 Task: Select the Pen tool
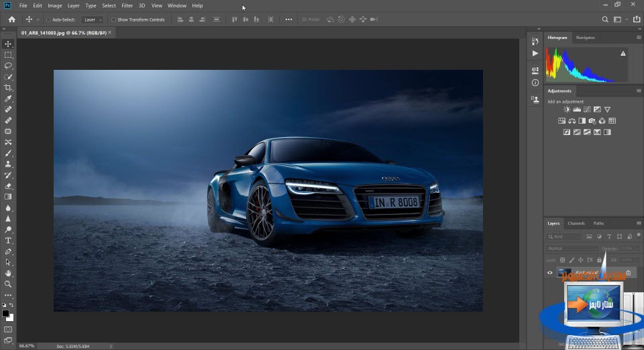tap(8, 251)
